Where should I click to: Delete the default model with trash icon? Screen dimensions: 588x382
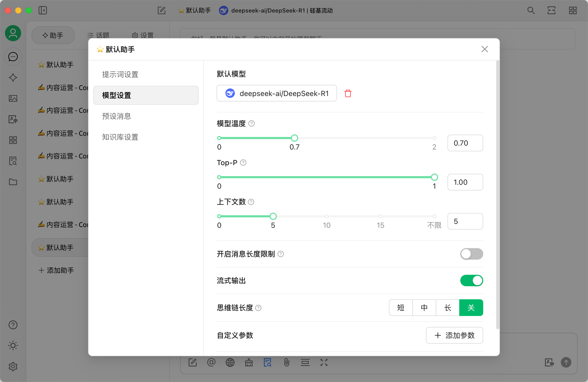point(348,93)
